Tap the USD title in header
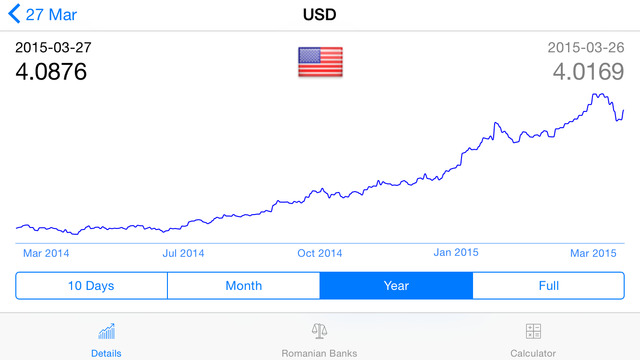Image resolution: width=640 pixels, height=360 pixels. [320, 15]
